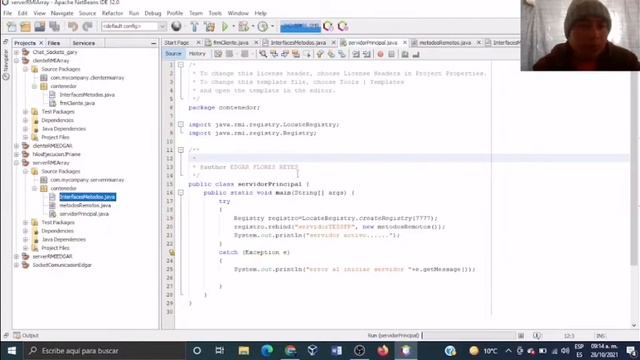Click the New File toolbar icon

pyautogui.click(x=11, y=27)
